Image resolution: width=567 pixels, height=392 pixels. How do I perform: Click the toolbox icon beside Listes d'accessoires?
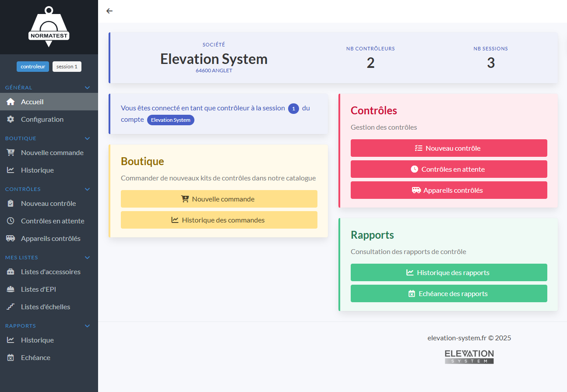tap(11, 272)
